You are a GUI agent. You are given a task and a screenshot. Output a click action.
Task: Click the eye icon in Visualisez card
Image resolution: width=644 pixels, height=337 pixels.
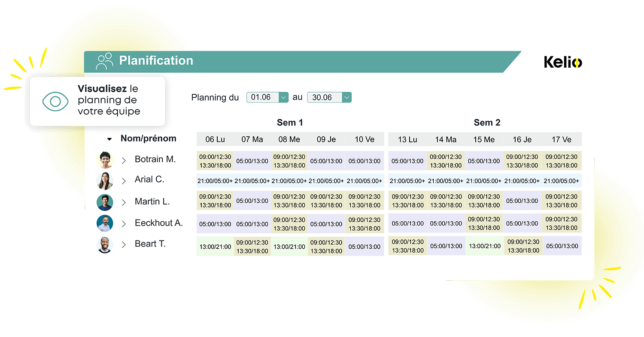click(55, 102)
